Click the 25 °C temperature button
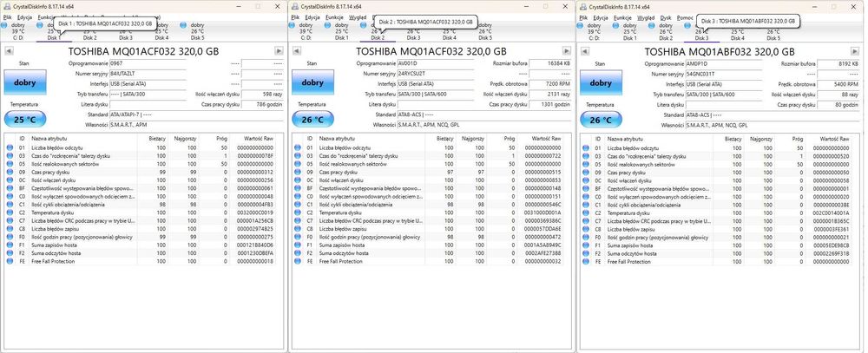This screenshot has height=353, width=868. 25,119
